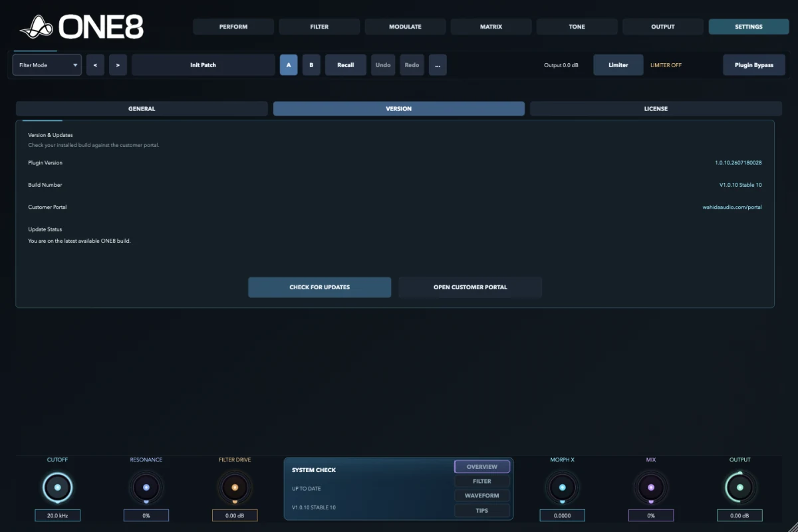The height and width of the screenshot is (532, 798).
Task: Select WAVEFORM in the system check panel
Action: [x=482, y=496]
